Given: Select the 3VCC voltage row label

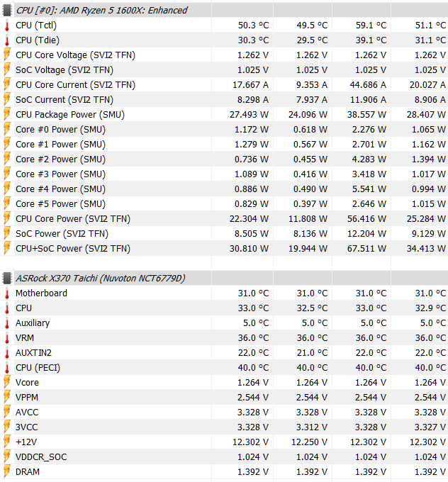Looking at the screenshot, I should point(26,427).
